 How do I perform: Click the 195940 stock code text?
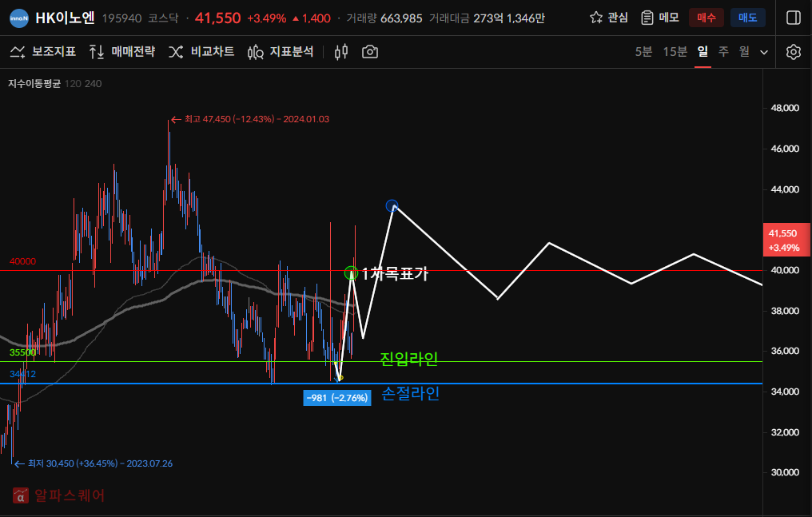click(x=121, y=18)
